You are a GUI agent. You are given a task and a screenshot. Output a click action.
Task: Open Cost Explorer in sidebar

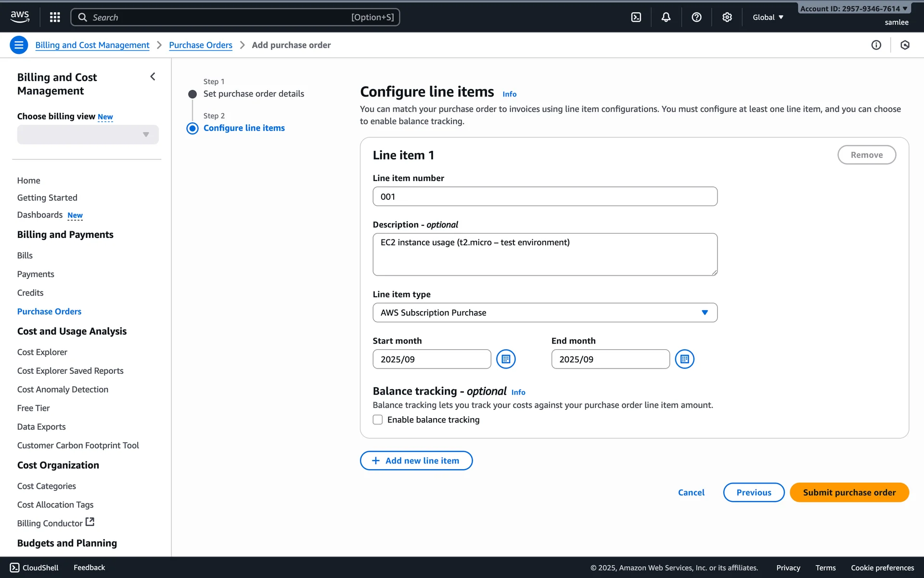pyautogui.click(x=42, y=352)
